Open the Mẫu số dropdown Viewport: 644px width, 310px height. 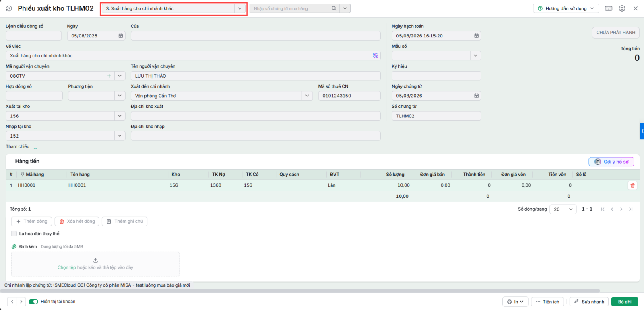(475, 55)
